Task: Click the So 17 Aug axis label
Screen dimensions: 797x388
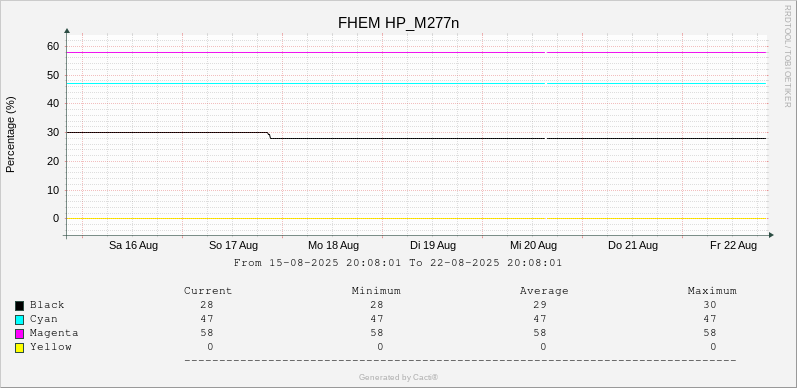Action: pos(233,246)
